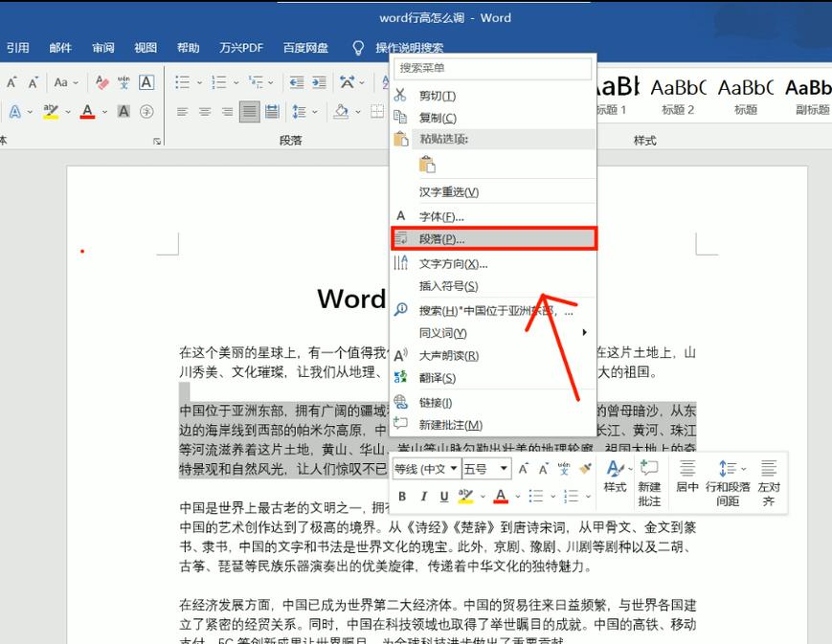Open the Aa Change Case dropdown
The width and height of the screenshot is (832, 644).
pos(66,82)
